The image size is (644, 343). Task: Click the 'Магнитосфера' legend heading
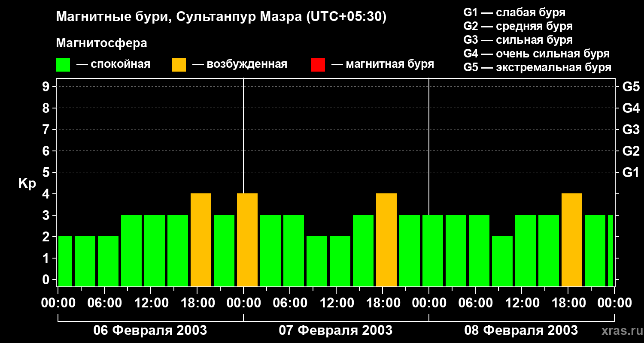click(102, 43)
